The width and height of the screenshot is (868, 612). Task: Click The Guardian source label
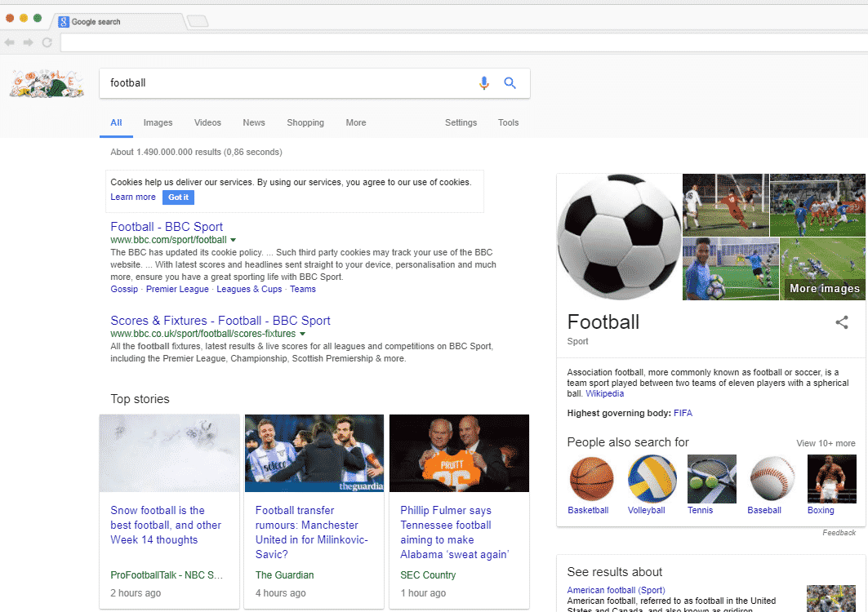click(284, 575)
